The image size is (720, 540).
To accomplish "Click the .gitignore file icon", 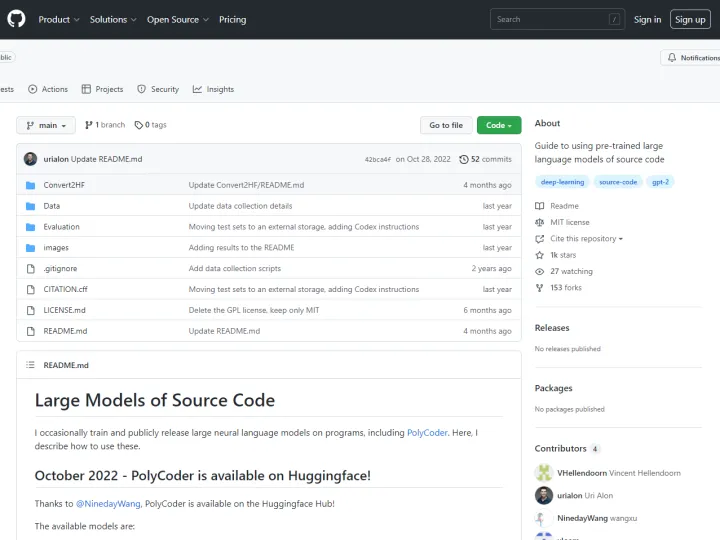I will pos(31,269).
